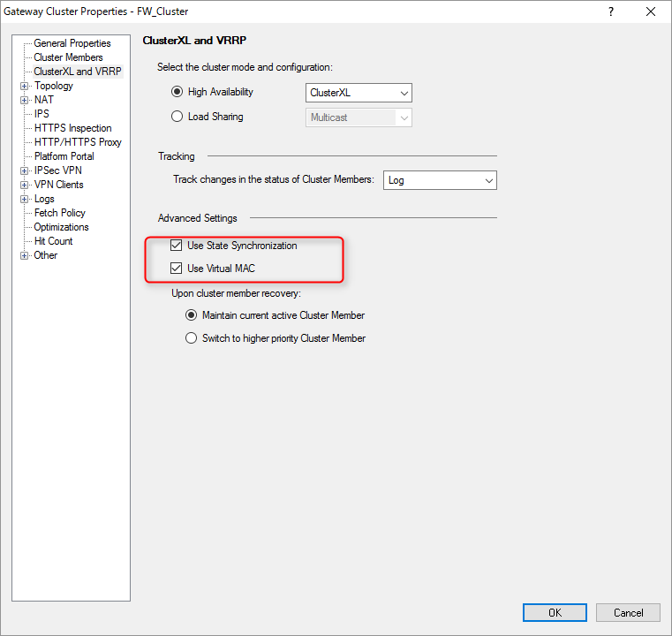Open the ClusterXL mode dropdown

coord(359,93)
